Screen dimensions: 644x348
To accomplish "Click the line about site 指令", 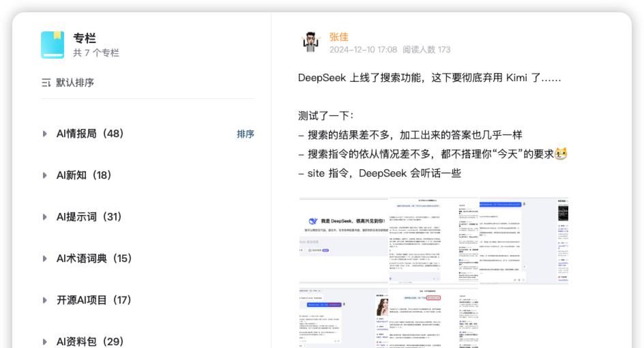I will (x=379, y=173).
